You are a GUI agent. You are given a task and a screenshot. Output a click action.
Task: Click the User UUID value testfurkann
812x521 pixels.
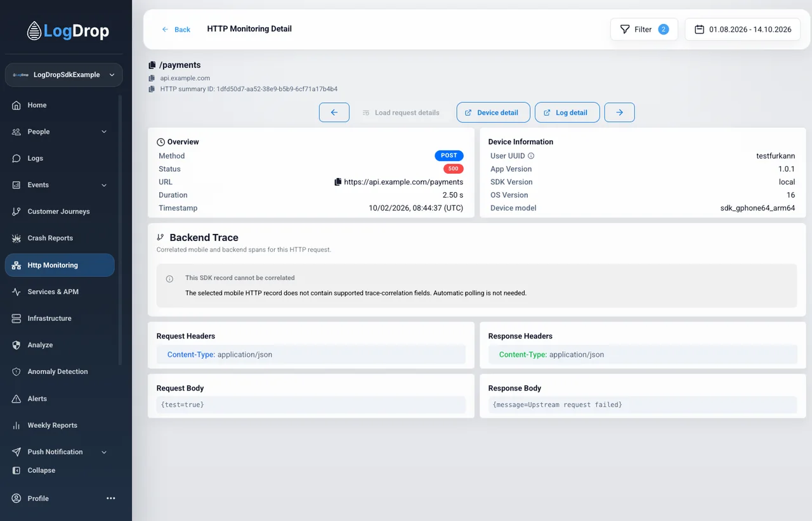(x=776, y=156)
